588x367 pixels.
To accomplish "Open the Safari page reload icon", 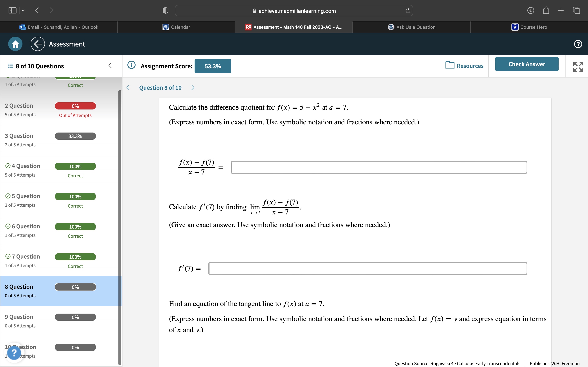I will 407,10.
